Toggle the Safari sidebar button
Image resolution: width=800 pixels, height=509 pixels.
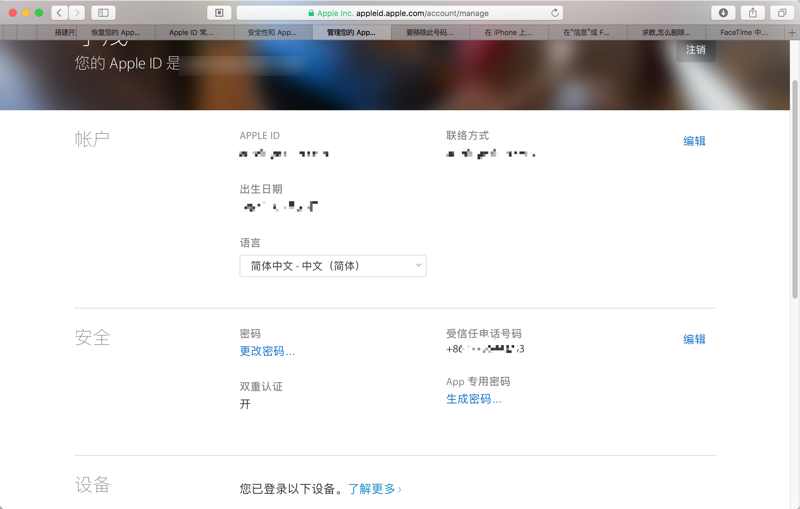[103, 13]
